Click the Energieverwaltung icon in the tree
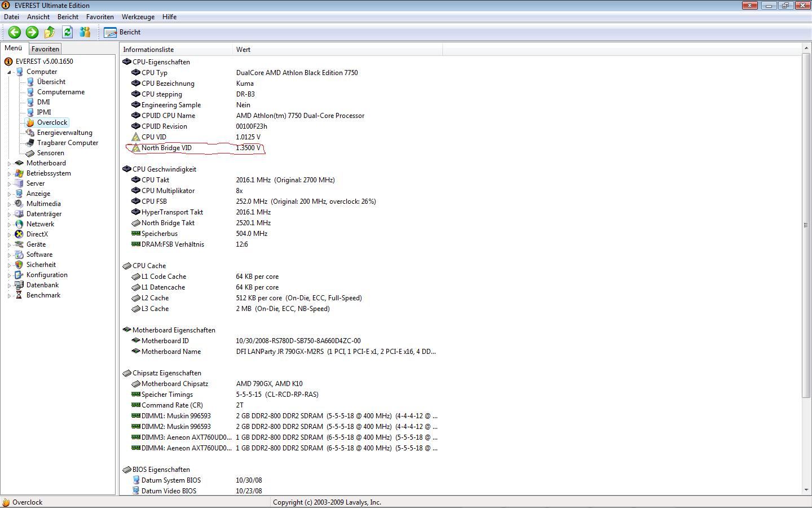Screen dimensions: 812x508 coord(30,133)
